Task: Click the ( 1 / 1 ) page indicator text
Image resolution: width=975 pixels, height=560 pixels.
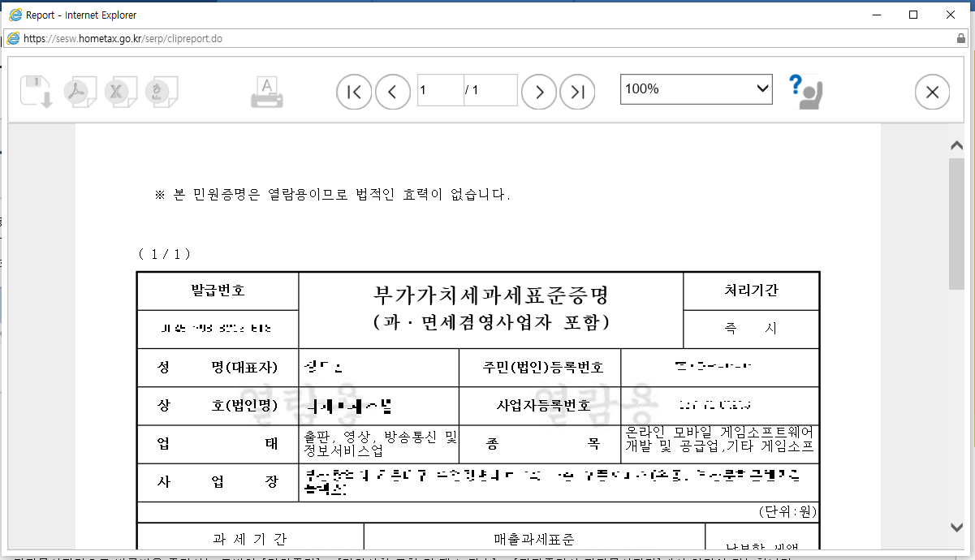Action: coord(165,254)
